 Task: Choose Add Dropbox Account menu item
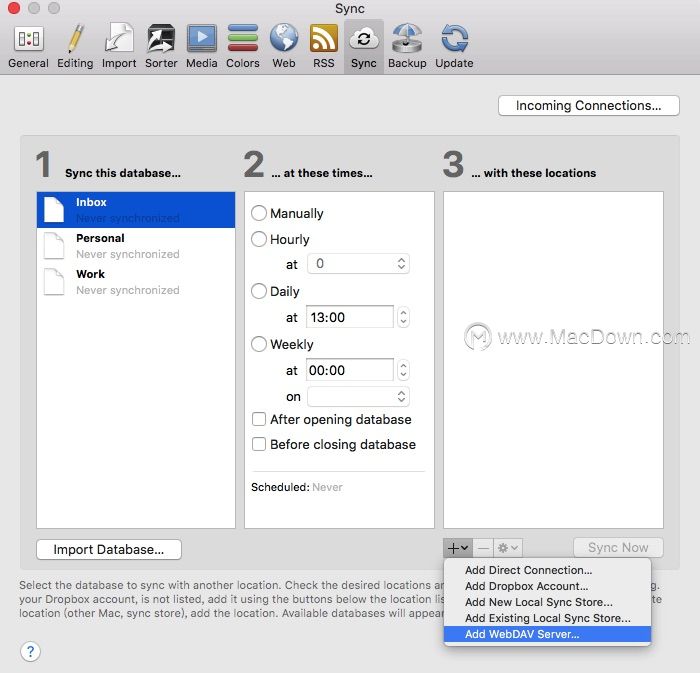coord(547,586)
